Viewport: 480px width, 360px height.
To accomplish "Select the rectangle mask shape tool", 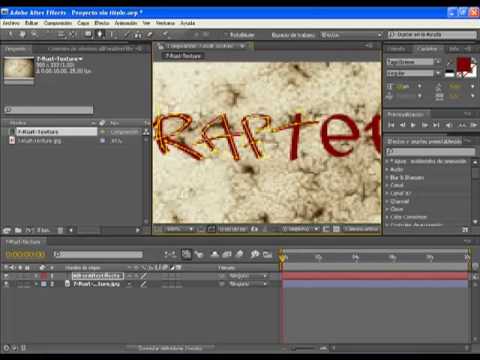I will [88, 34].
